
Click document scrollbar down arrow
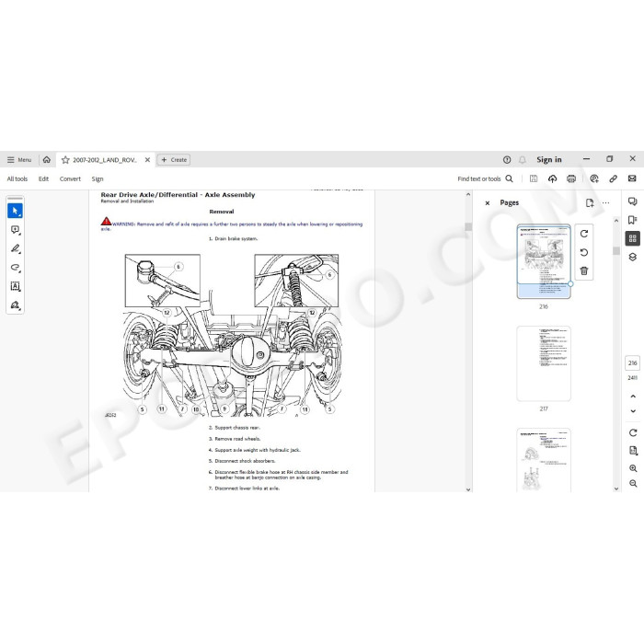(468, 489)
